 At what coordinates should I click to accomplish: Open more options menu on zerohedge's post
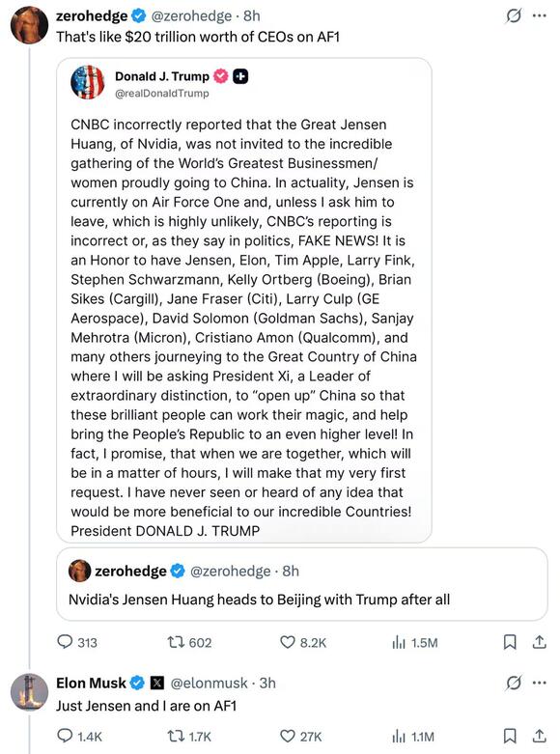tap(540, 15)
